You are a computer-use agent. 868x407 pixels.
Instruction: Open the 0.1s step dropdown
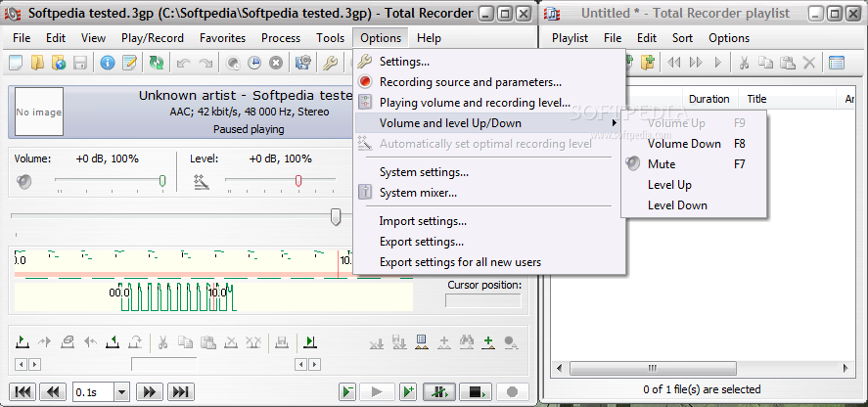tap(121, 392)
